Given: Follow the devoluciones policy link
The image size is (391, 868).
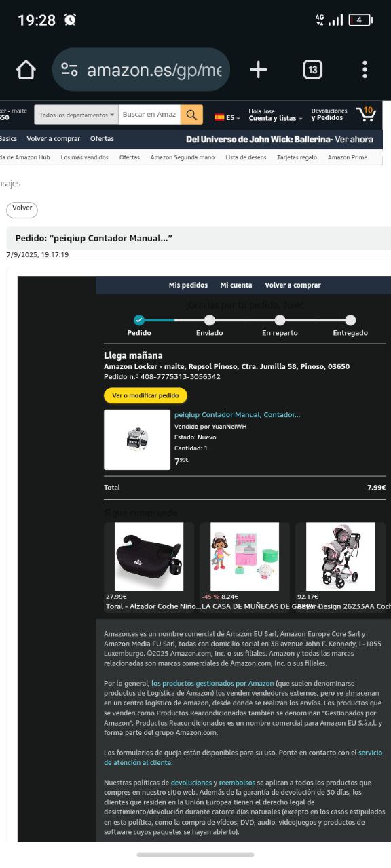Looking at the screenshot, I should point(191,783).
